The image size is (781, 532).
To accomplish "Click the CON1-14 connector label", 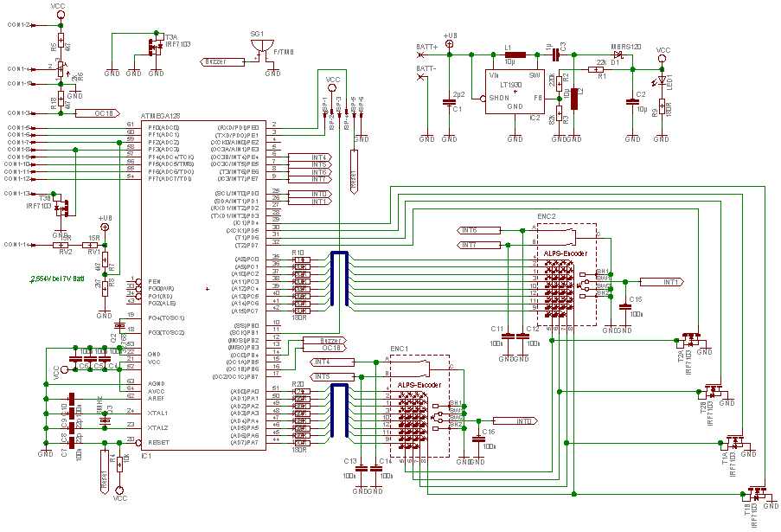I will click(x=18, y=245).
